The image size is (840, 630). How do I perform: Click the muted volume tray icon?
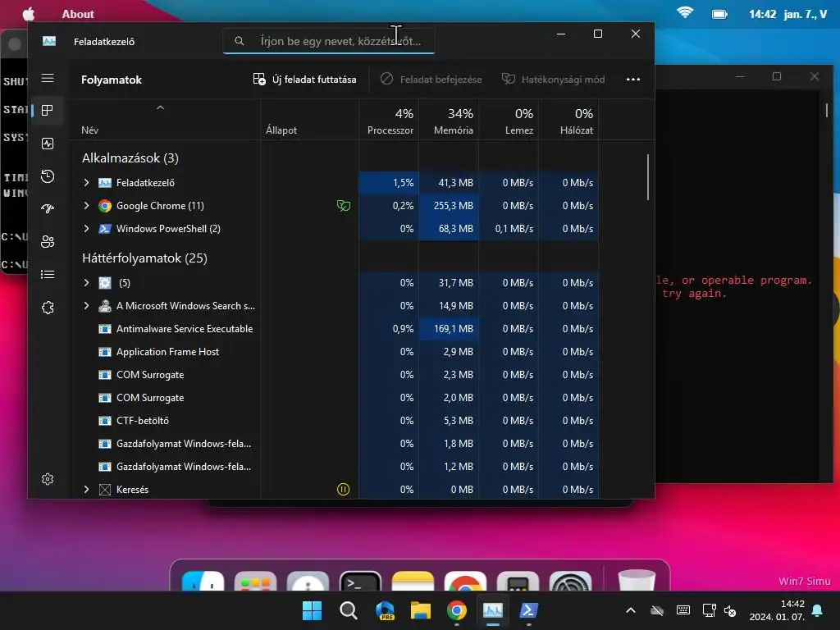point(729,610)
